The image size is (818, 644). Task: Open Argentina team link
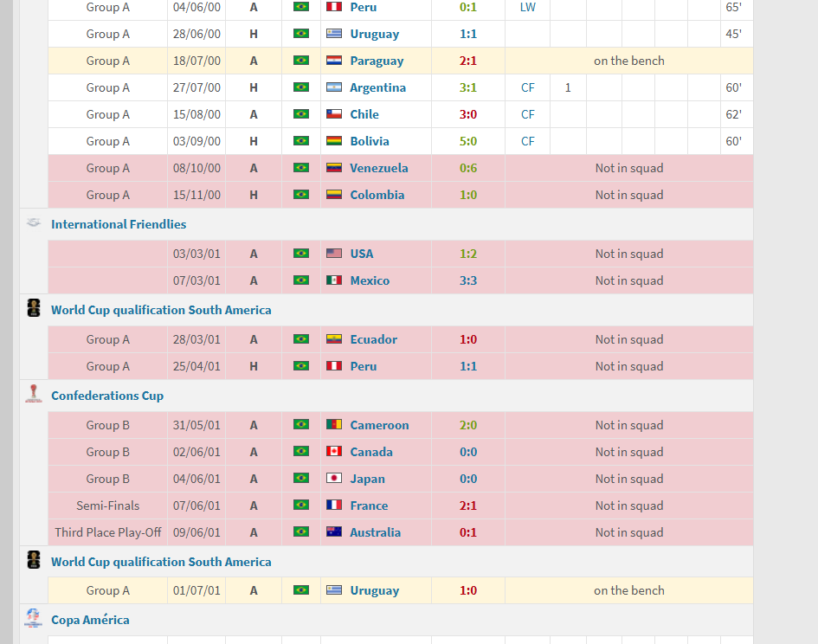(377, 87)
